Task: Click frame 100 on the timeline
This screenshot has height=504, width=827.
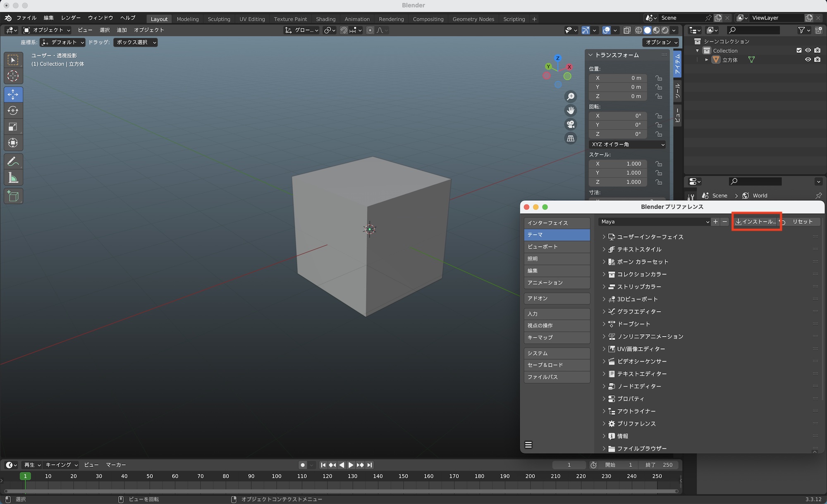Action: click(277, 476)
